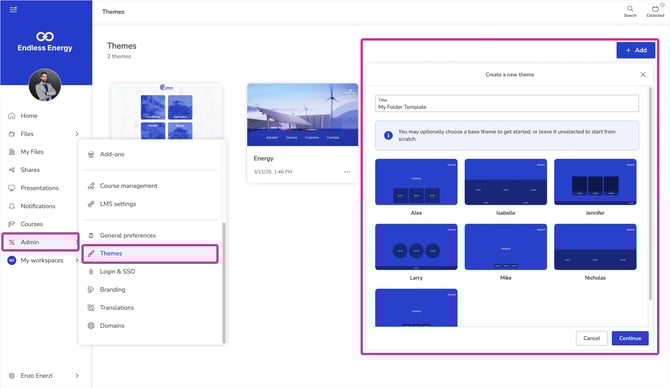Screen dimensions: 670x388
Task: Open the Energy theme card image
Action: pos(303,115)
